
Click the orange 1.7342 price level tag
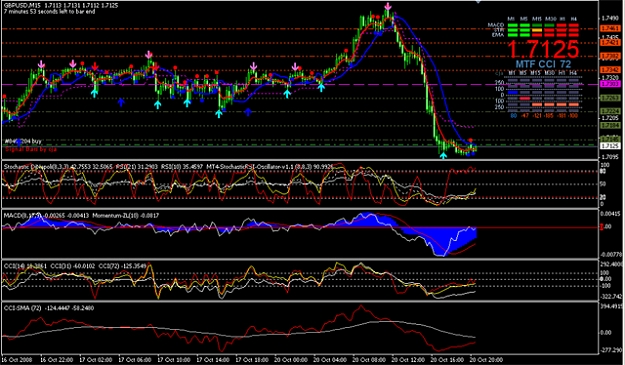point(610,70)
